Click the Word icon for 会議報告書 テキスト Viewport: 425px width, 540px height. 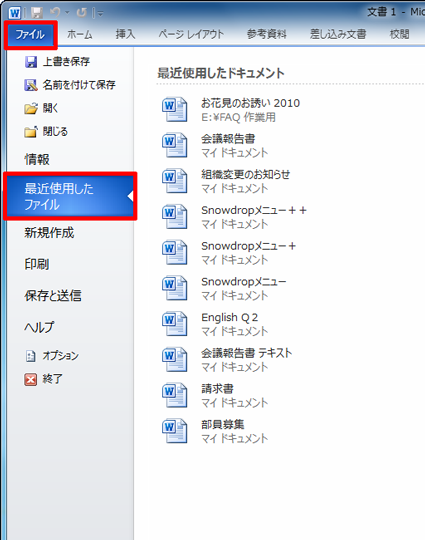[x=175, y=360]
